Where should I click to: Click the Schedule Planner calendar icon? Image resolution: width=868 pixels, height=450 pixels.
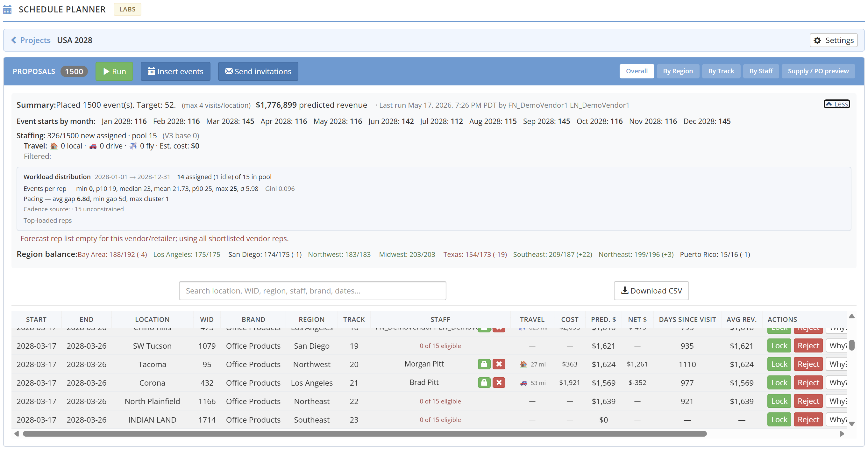[x=7, y=10]
